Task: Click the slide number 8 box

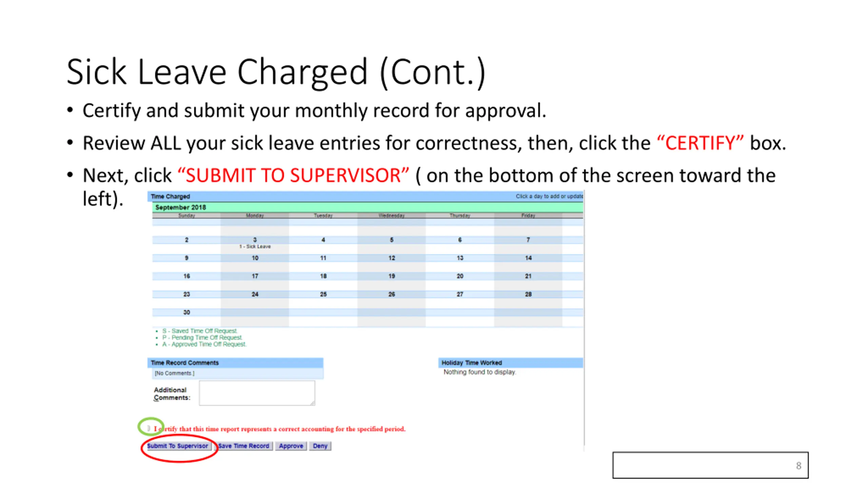Action: 710,465
